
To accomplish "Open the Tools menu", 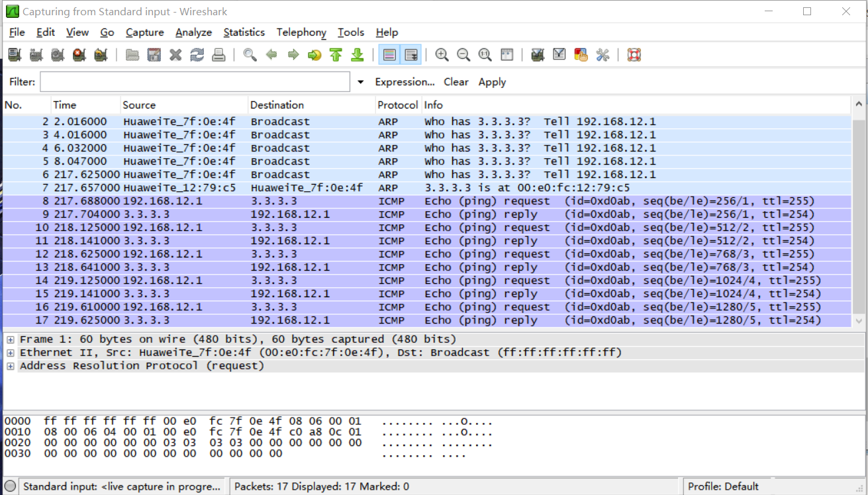I will [x=351, y=32].
